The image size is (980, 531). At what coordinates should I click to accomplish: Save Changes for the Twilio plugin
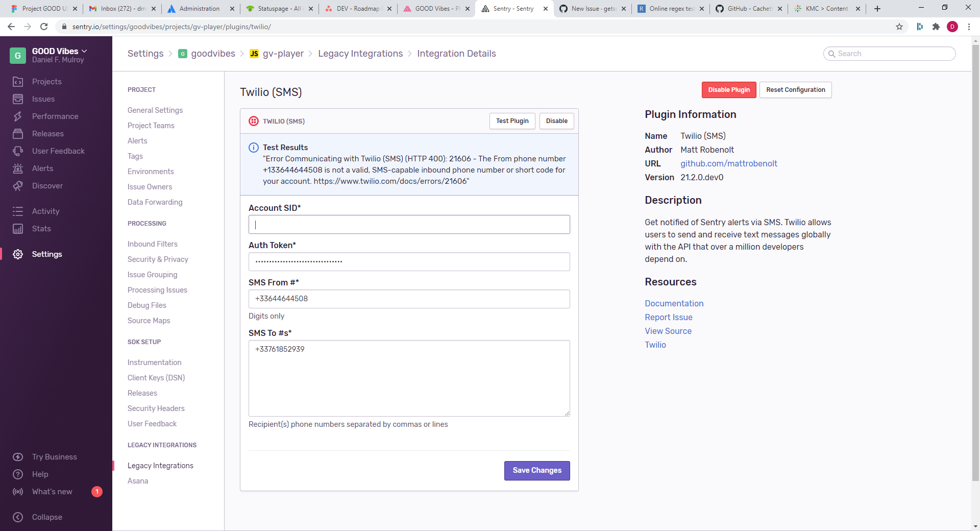click(536, 470)
